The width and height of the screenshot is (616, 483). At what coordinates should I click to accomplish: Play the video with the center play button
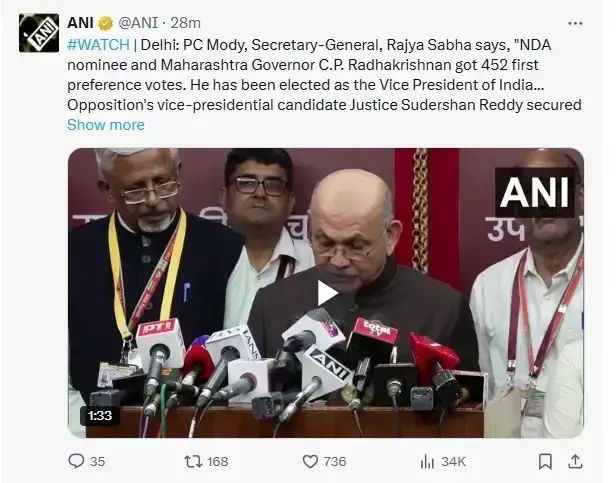point(325,292)
